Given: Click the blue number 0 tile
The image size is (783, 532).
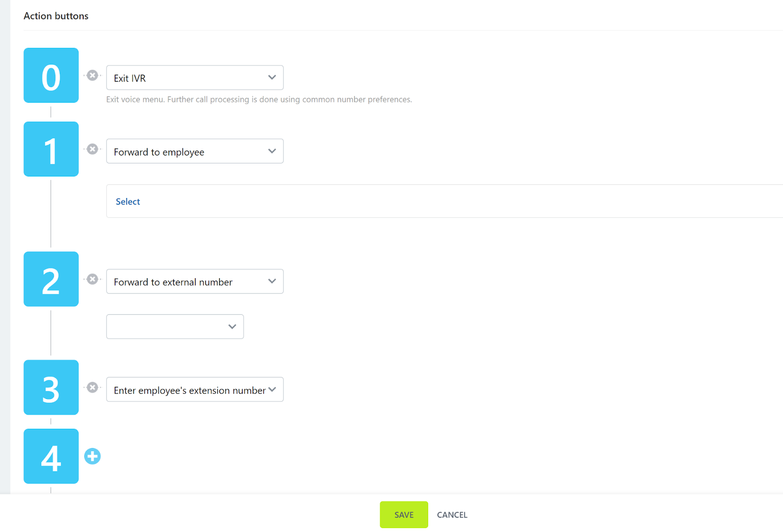Looking at the screenshot, I should (51, 75).
